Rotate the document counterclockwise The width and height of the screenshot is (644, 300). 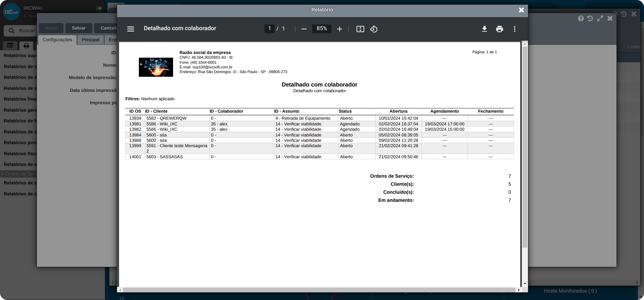[374, 29]
